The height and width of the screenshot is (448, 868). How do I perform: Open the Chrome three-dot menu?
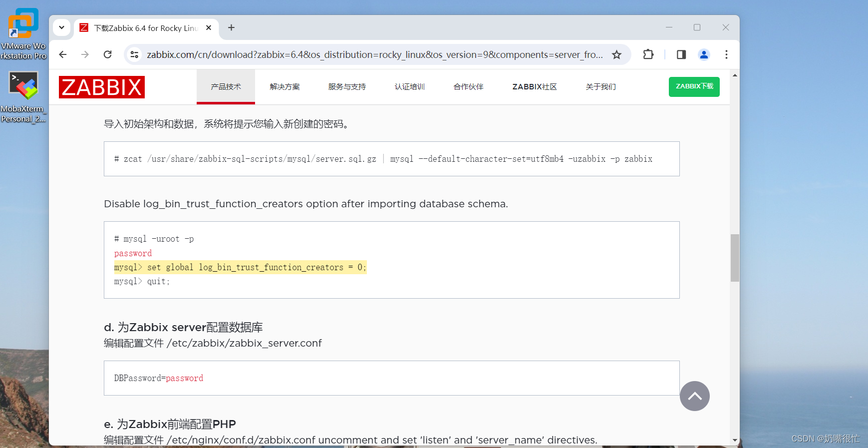pos(726,54)
